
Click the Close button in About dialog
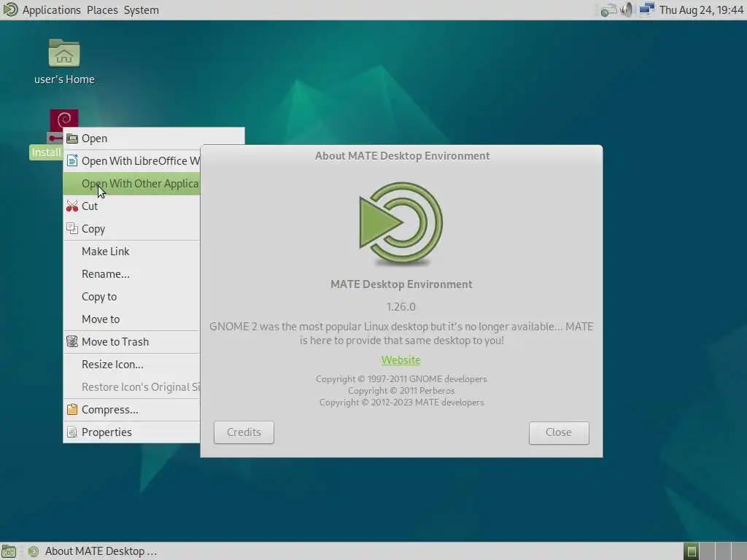(559, 432)
